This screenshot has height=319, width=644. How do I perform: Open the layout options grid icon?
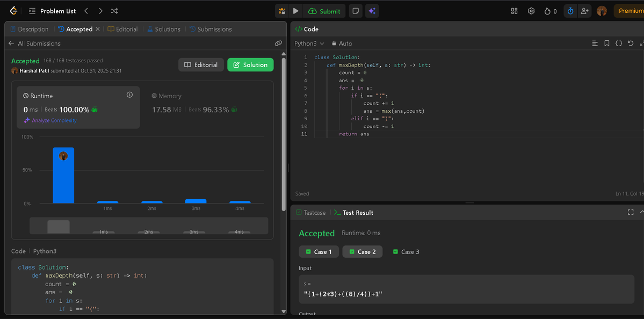pyautogui.click(x=513, y=11)
